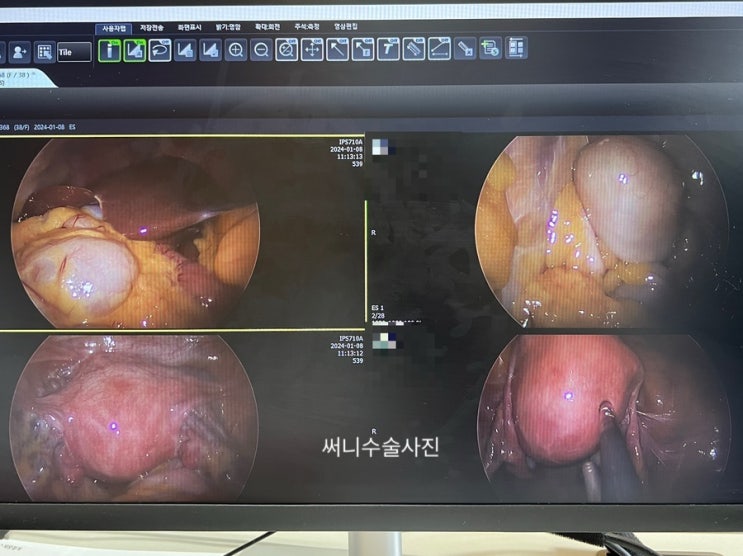Select the arrow with box annotation tool
743x556 pixels.
tap(363, 49)
